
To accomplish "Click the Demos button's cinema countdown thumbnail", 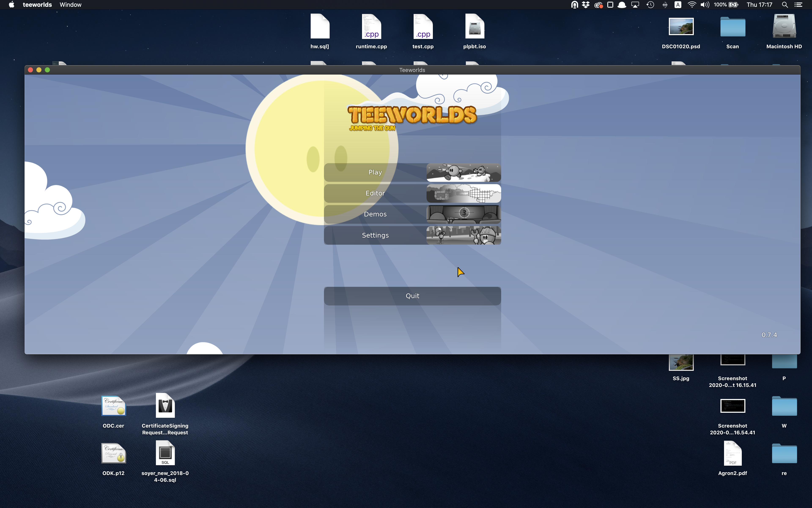I will click(464, 214).
